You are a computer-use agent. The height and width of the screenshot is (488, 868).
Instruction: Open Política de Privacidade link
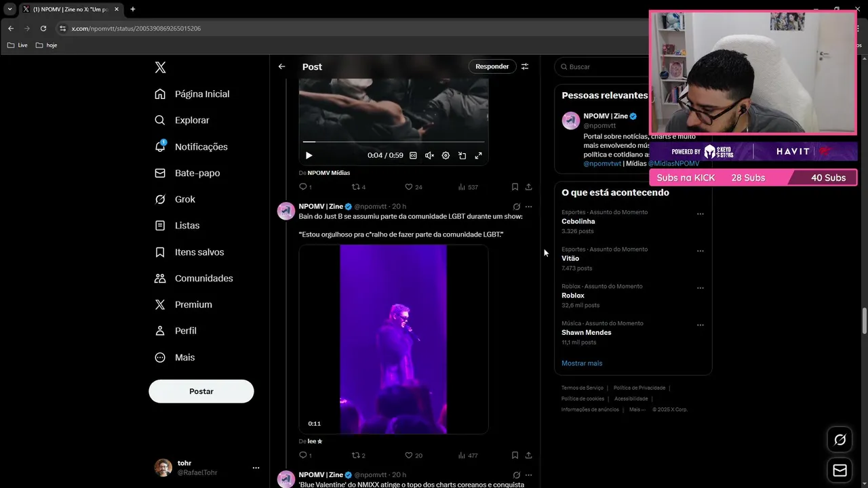639,388
